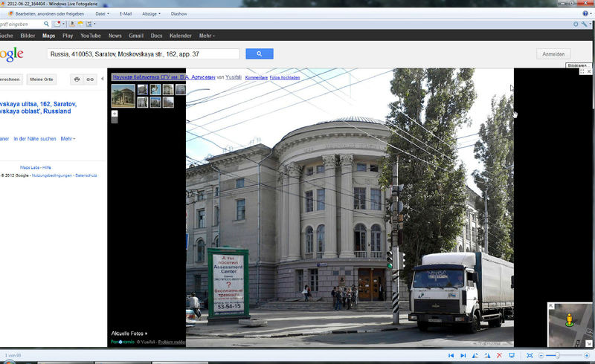The image size is (595, 364).
Task: Select YouTube in the Google navigation bar
Action: 91,36
